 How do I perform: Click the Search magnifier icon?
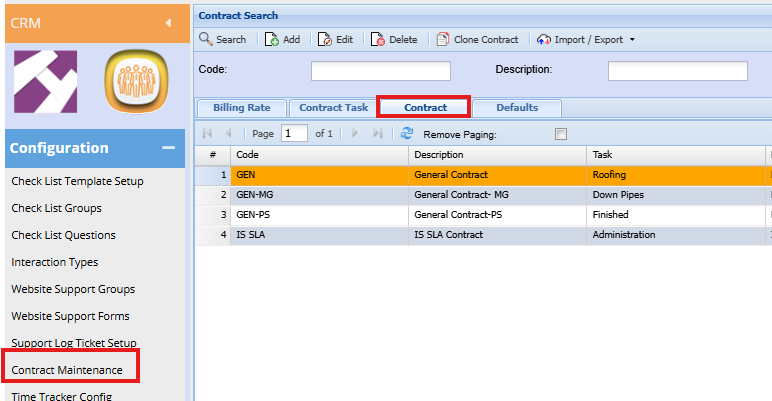[x=205, y=40]
